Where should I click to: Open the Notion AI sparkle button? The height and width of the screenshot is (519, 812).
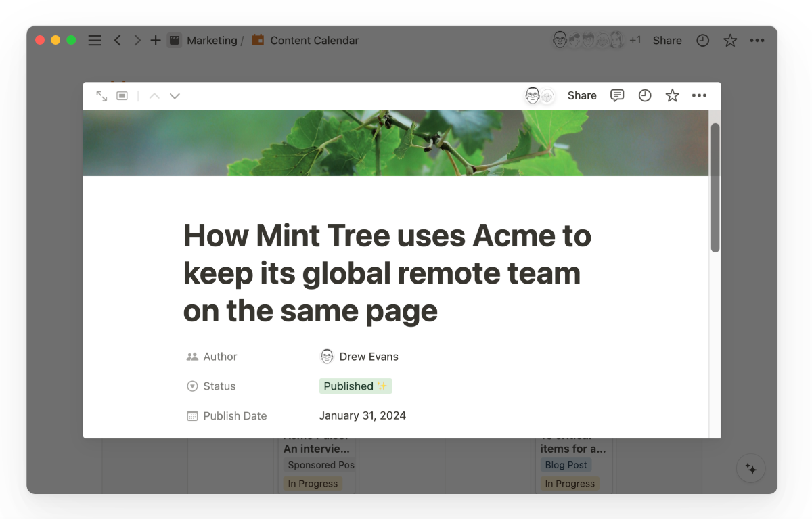(750, 468)
